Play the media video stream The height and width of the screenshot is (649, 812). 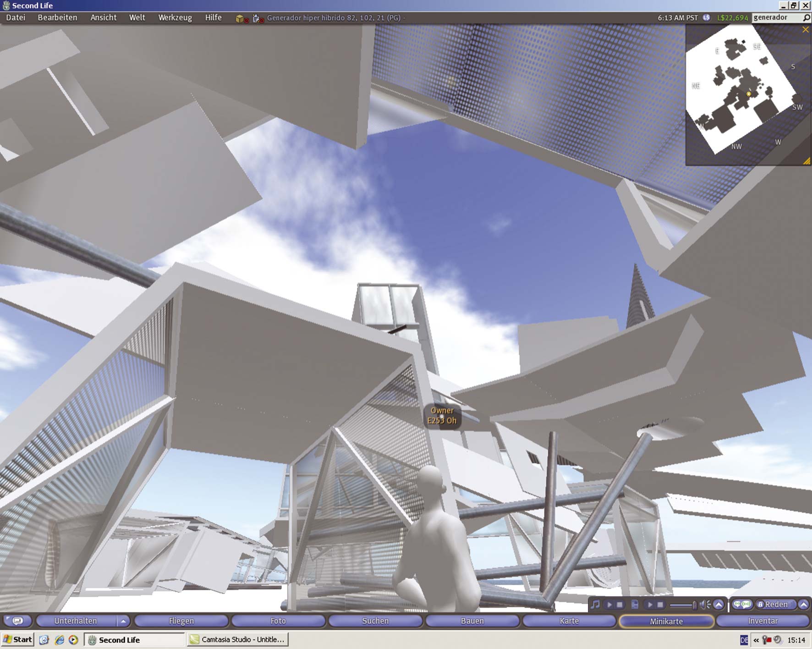pyautogui.click(x=649, y=605)
